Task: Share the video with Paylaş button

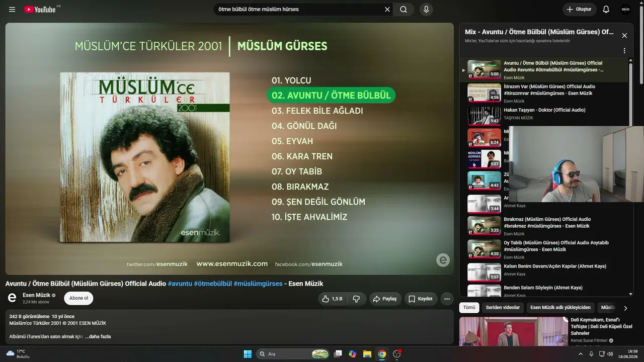Action: point(385,299)
